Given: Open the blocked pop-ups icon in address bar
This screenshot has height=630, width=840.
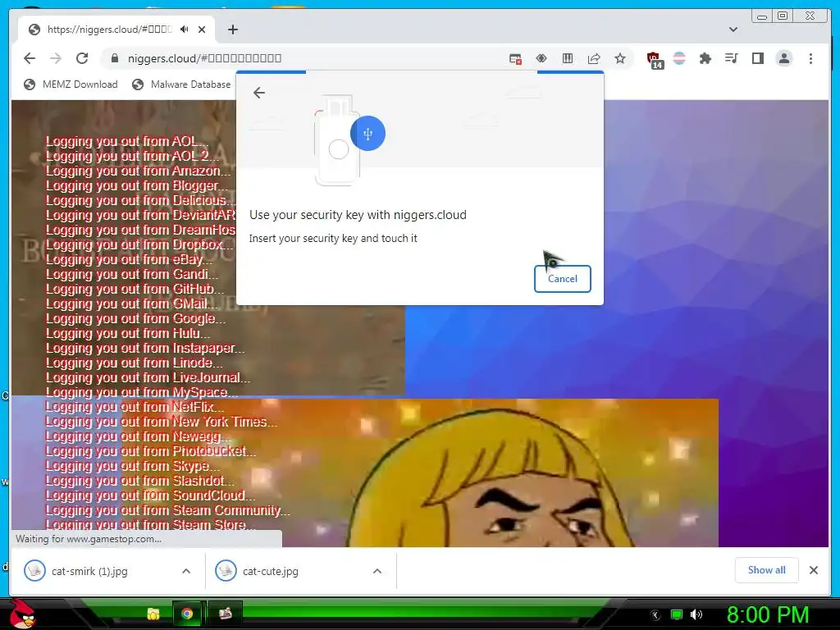Looking at the screenshot, I should tap(515, 58).
